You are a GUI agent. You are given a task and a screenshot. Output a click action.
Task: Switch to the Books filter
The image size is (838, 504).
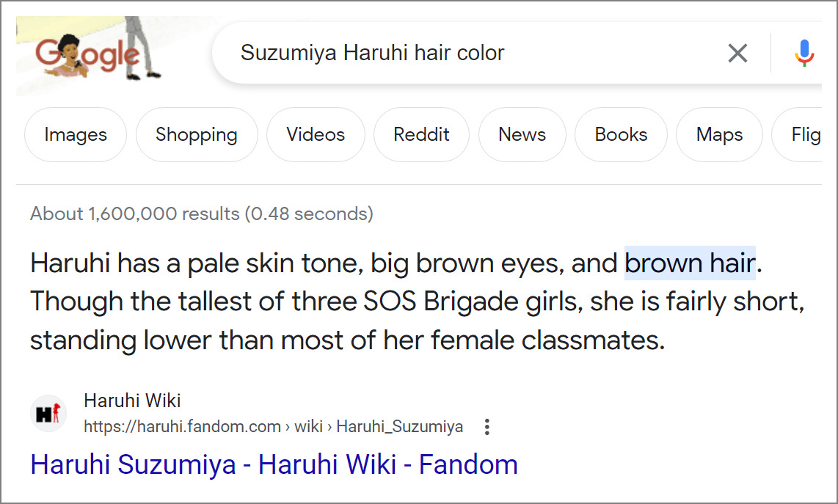(621, 135)
